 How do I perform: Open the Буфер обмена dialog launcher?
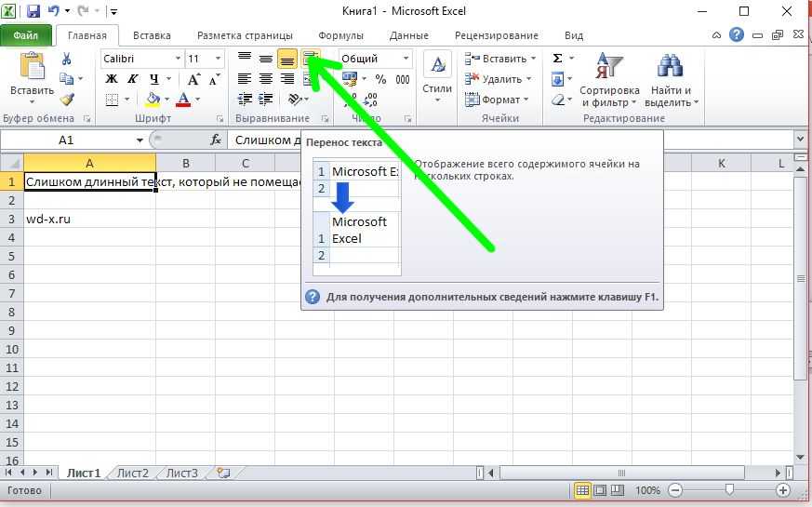[x=87, y=119]
